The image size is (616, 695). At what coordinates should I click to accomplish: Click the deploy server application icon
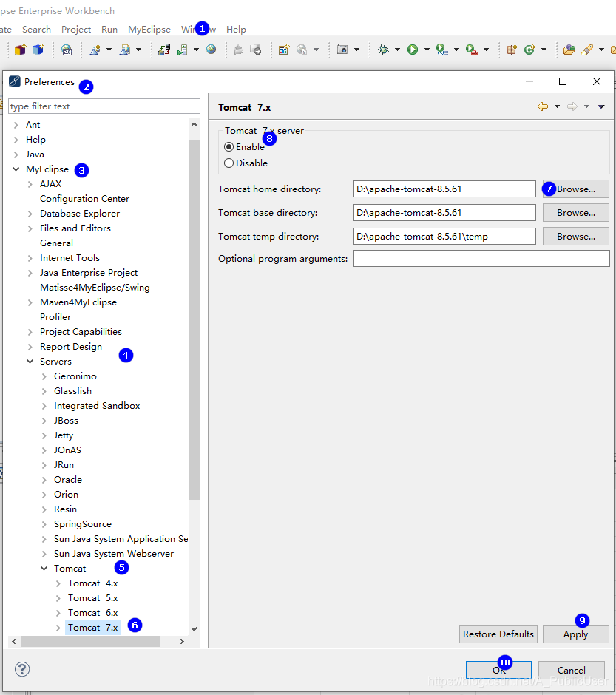point(164,50)
